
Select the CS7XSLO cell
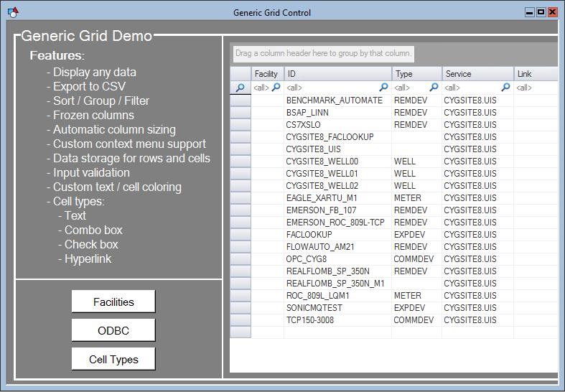coord(337,125)
